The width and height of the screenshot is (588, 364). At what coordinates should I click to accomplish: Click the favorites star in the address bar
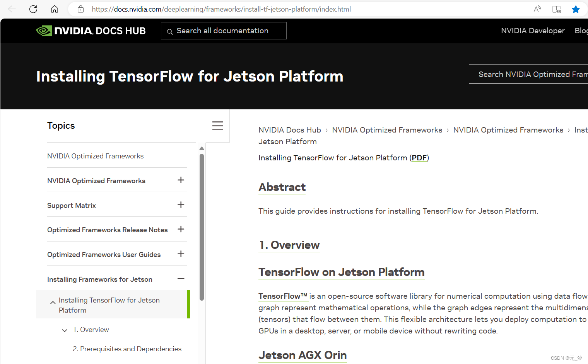(x=576, y=9)
